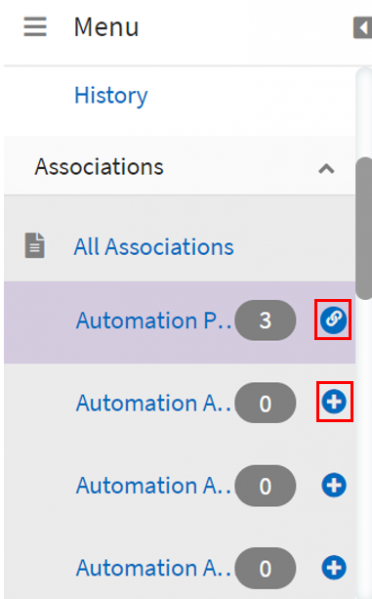Click the Associations section header
Screen dimensions: 372x599
tap(180, 167)
